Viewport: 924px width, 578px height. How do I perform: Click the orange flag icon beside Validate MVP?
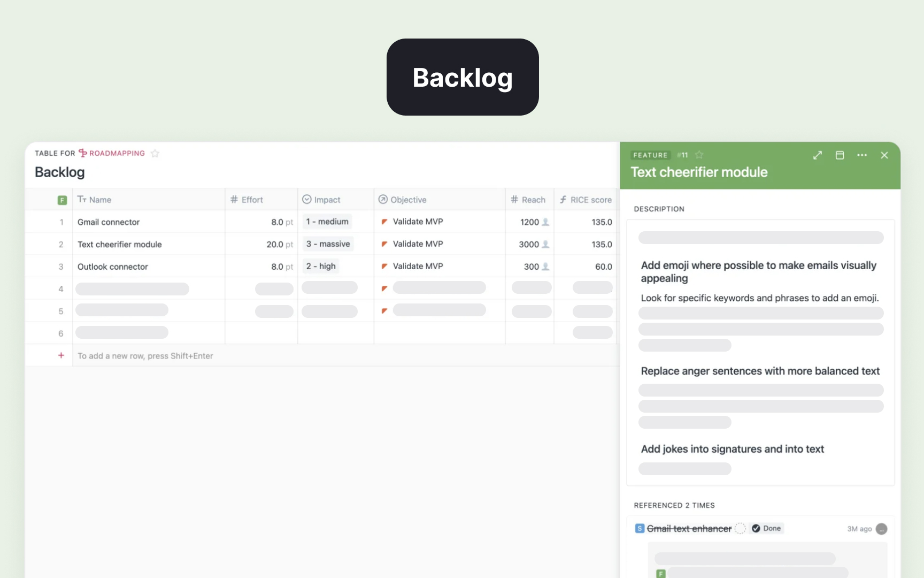[x=385, y=221]
